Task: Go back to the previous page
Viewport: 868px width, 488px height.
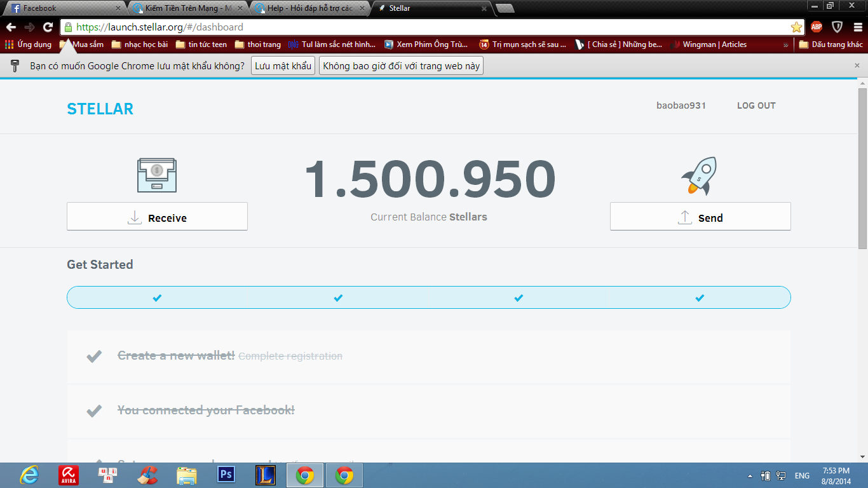Action: click(11, 27)
